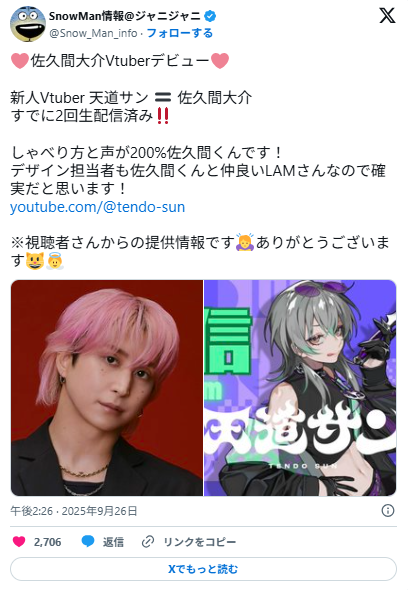The height and width of the screenshot is (590, 408).
Task: Click the Xでもっと読む button
Action: click(203, 569)
